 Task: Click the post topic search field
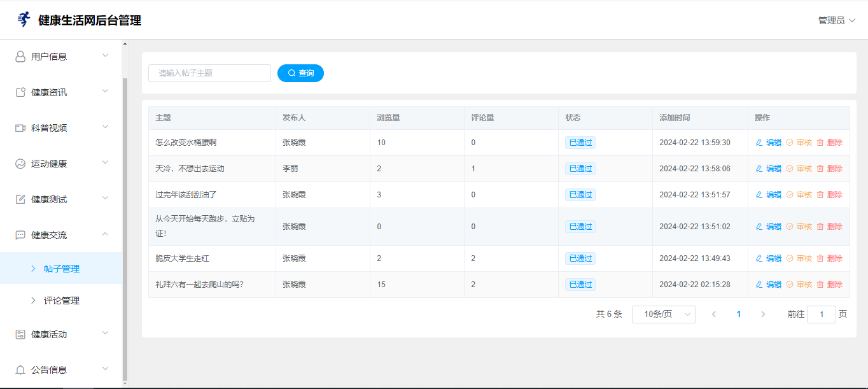point(209,73)
